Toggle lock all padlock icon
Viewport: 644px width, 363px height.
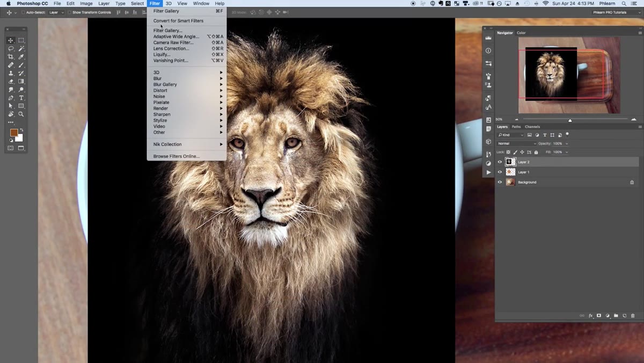(x=536, y=152)
